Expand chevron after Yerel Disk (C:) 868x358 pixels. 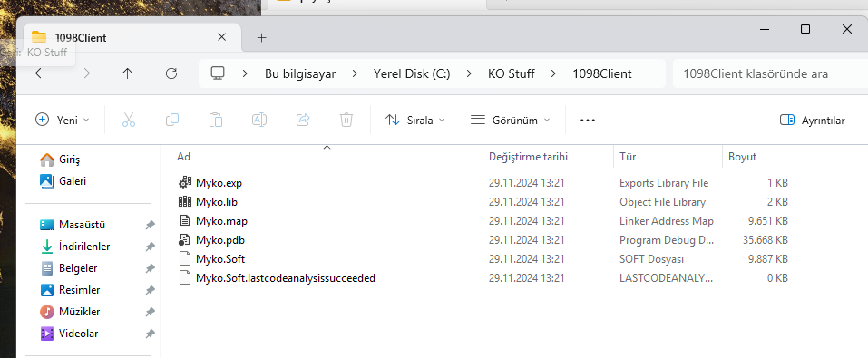[469, 73]
